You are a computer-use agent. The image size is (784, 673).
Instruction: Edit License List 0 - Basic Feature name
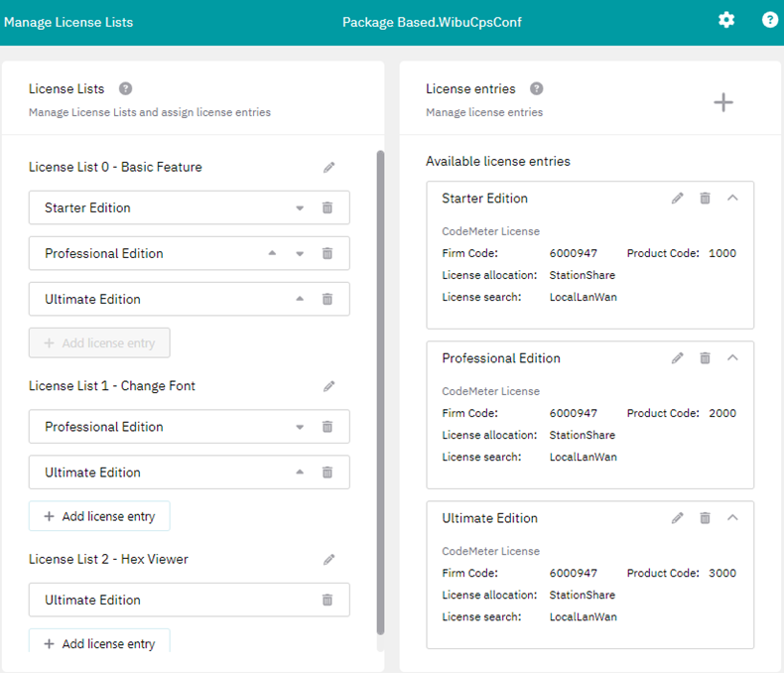(329, 168)
